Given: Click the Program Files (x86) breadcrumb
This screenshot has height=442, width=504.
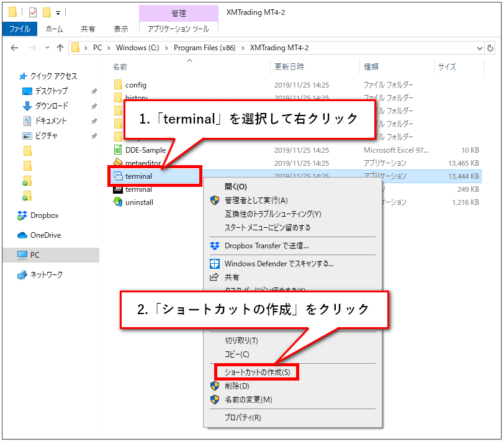Looking at the screenshot, I should coord(205,48).
